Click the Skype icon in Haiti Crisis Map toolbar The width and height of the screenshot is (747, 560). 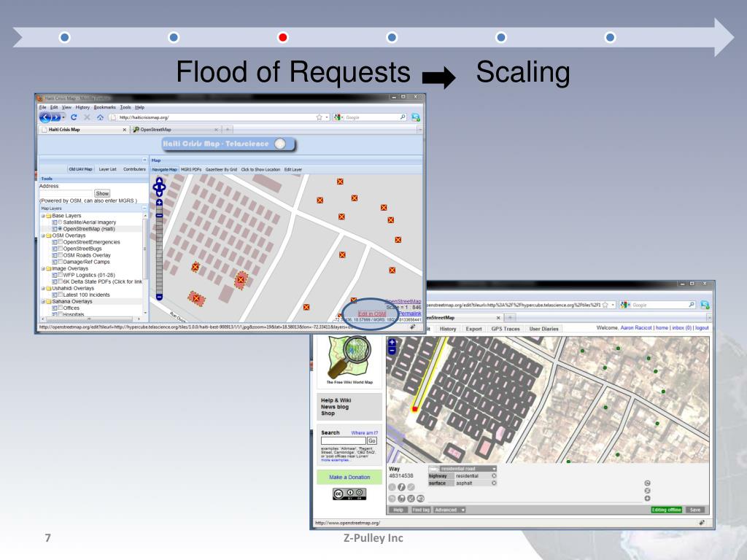tap(415, 117)
